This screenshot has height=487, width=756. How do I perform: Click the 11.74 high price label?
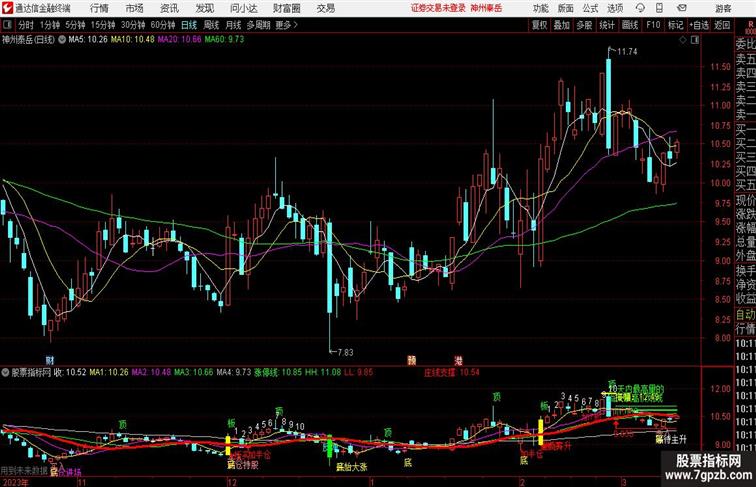(x=627, y=52)
